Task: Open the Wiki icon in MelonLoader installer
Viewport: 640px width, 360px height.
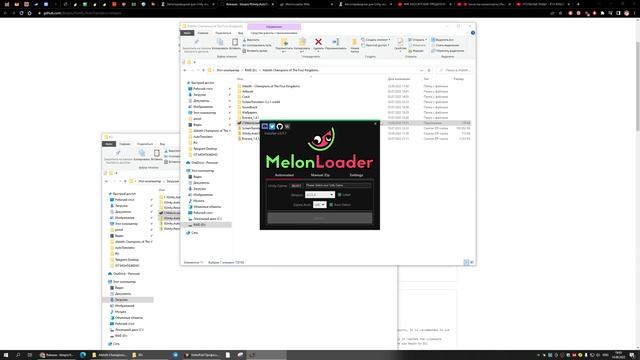Action: point(287,127)
